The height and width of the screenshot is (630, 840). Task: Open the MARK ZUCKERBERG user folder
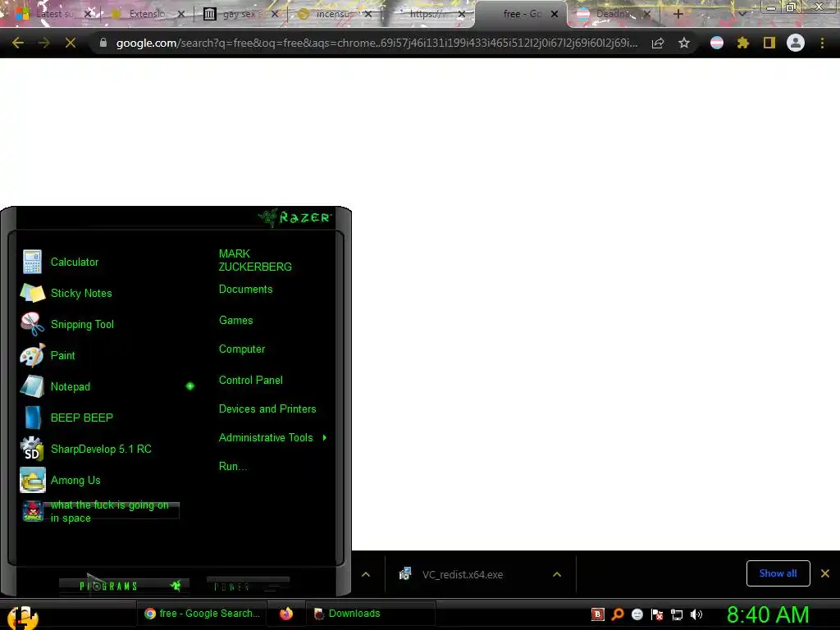click(255, 260)
